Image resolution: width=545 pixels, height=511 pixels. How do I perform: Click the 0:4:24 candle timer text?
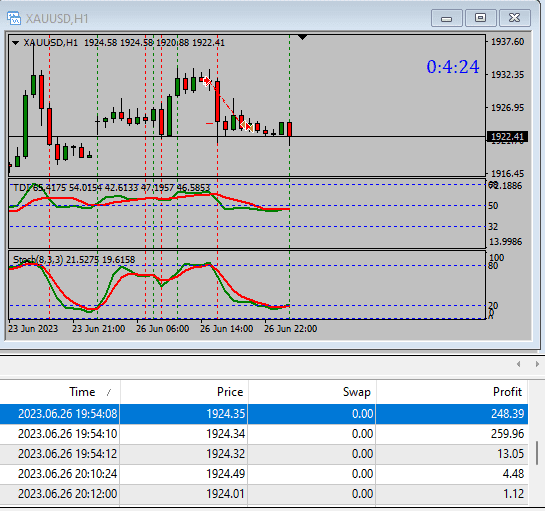click(453, 67)
